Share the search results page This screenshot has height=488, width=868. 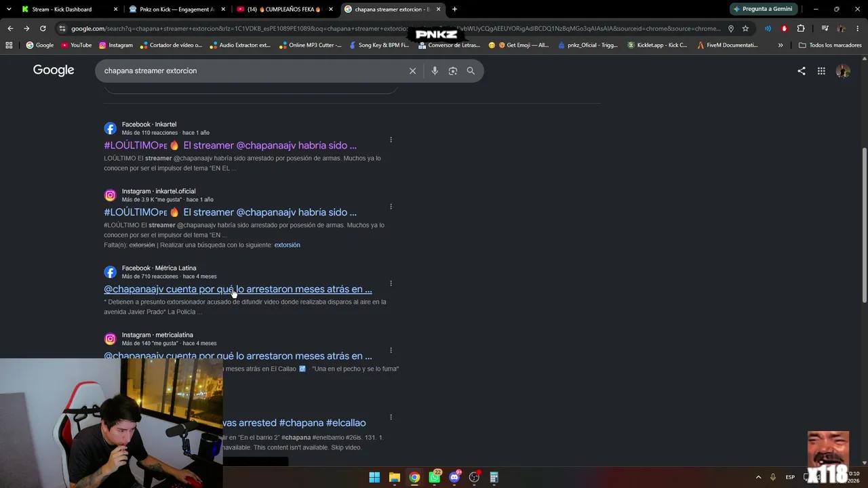click(802, 70)
